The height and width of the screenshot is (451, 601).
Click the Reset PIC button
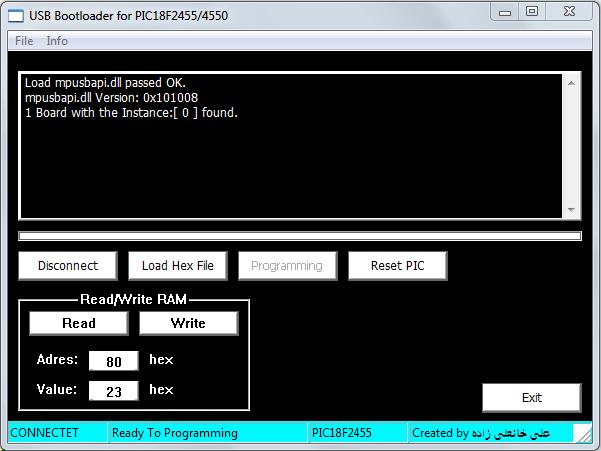click(x=397, y=265)
